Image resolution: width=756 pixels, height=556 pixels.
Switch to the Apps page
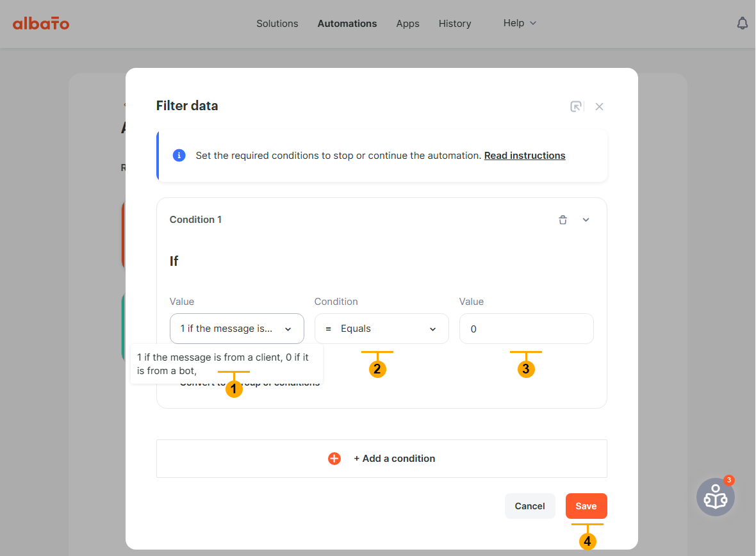tap(407, 24)
